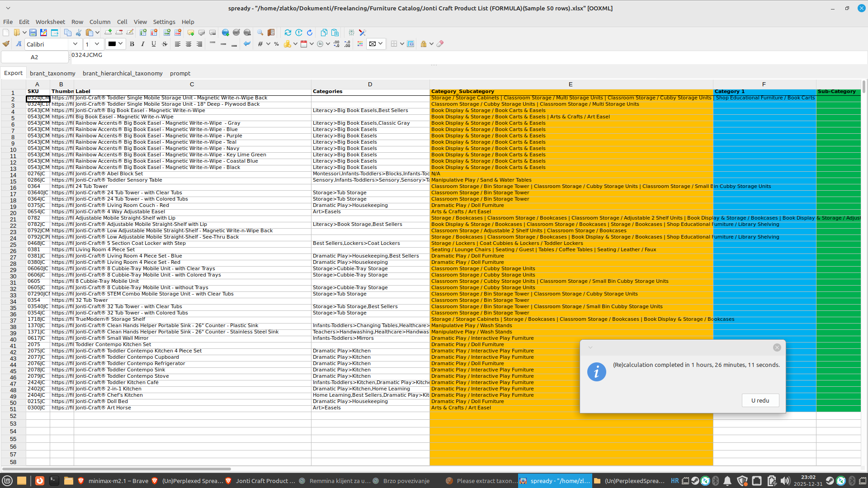Open the zoom magnifier tool

point(260,33)
